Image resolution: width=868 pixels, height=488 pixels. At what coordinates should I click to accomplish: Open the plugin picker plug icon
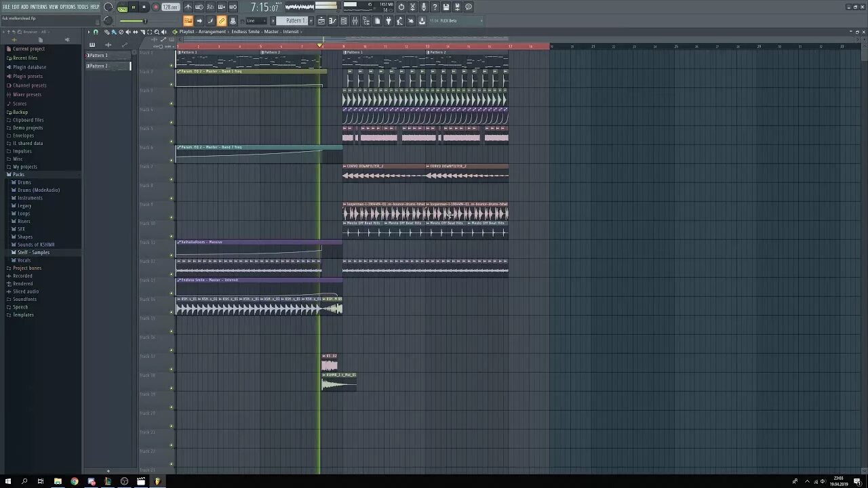click(x=389, y=21)
